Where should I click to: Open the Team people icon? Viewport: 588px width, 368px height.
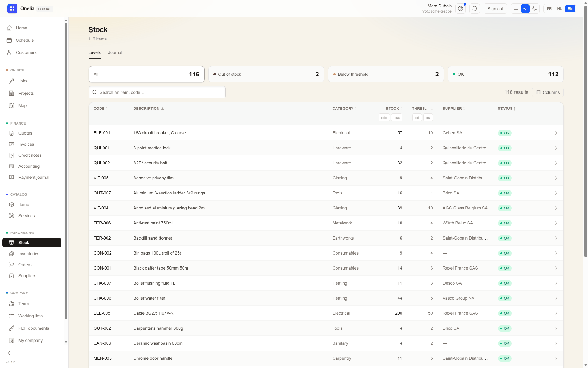[12, 304]
